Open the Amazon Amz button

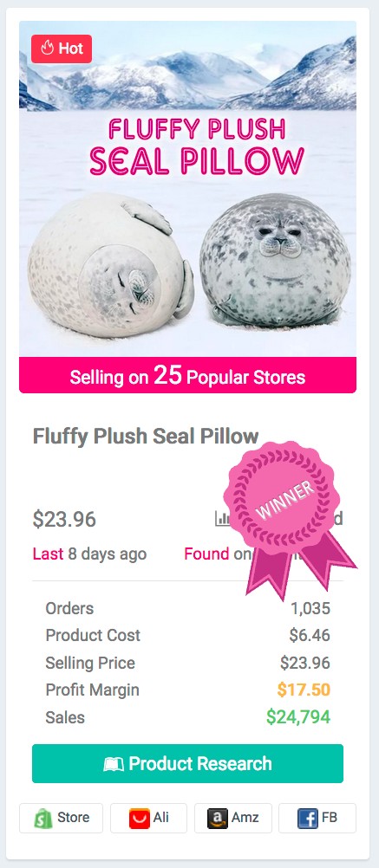[x=232, y=818]
